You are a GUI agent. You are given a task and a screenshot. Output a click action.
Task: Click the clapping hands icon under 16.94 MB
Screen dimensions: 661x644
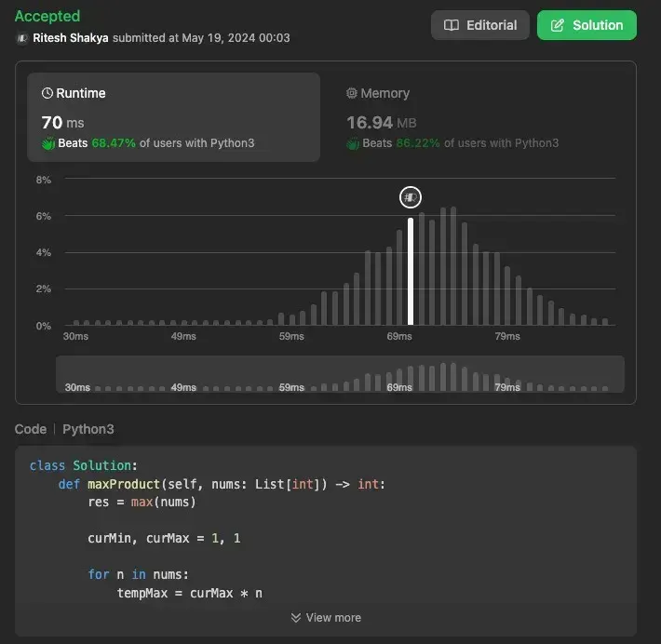pyautogui.click(x=353, y=143)
